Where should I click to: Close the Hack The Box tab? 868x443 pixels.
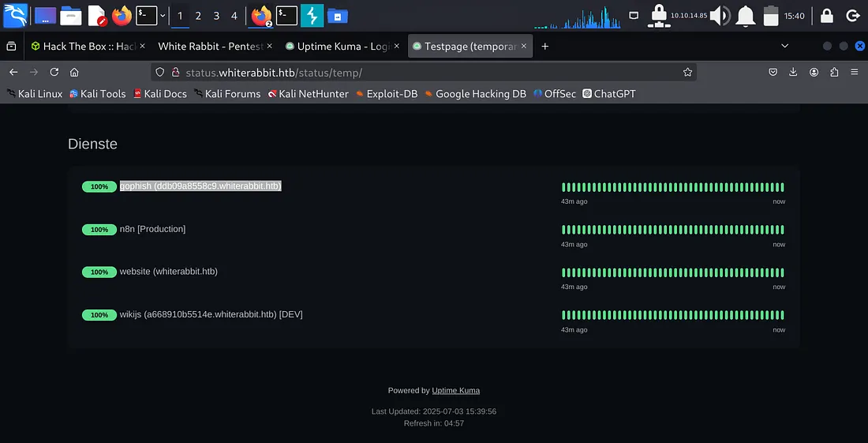142,47
